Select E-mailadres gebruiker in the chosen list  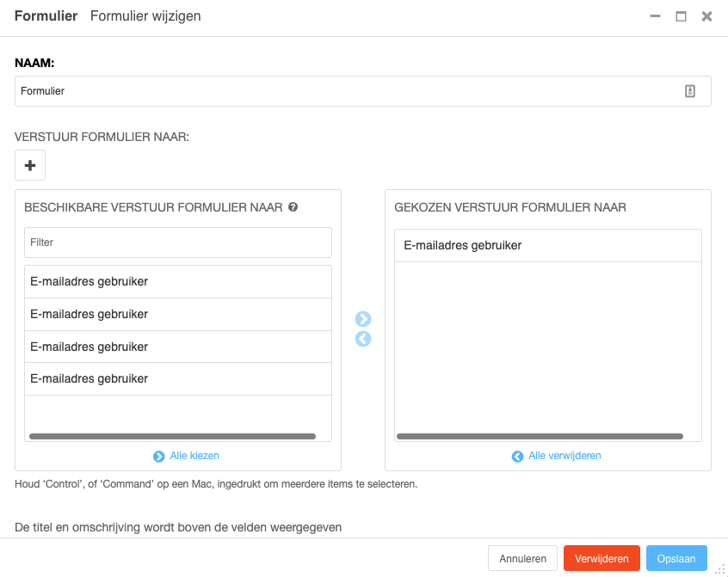coord(547,245)
